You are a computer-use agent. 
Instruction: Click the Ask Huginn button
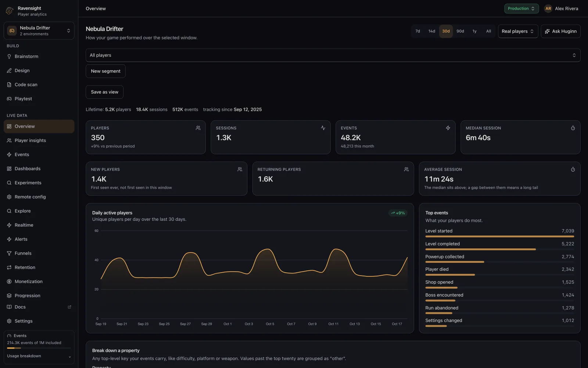[560, 31]
